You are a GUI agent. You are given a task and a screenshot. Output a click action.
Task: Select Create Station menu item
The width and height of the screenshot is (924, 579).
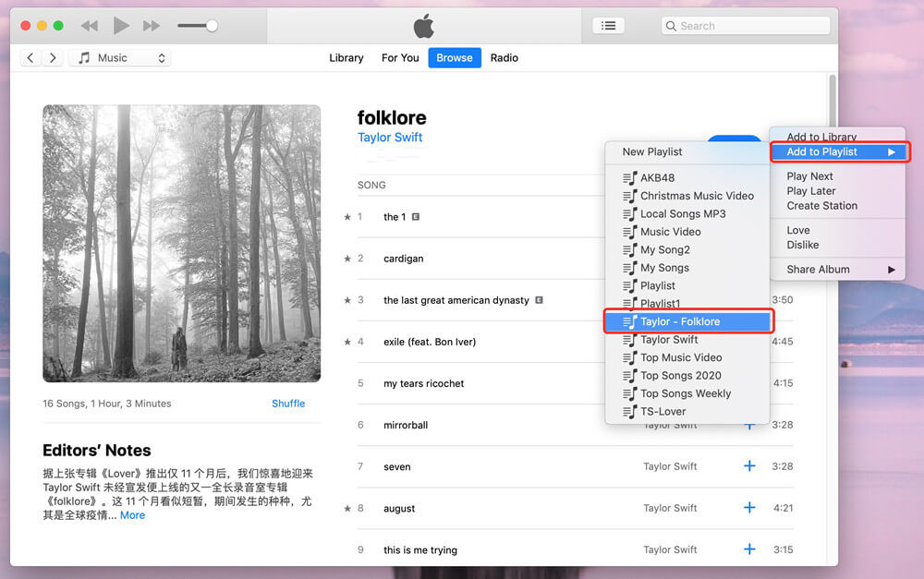click(x=837, y=206)
